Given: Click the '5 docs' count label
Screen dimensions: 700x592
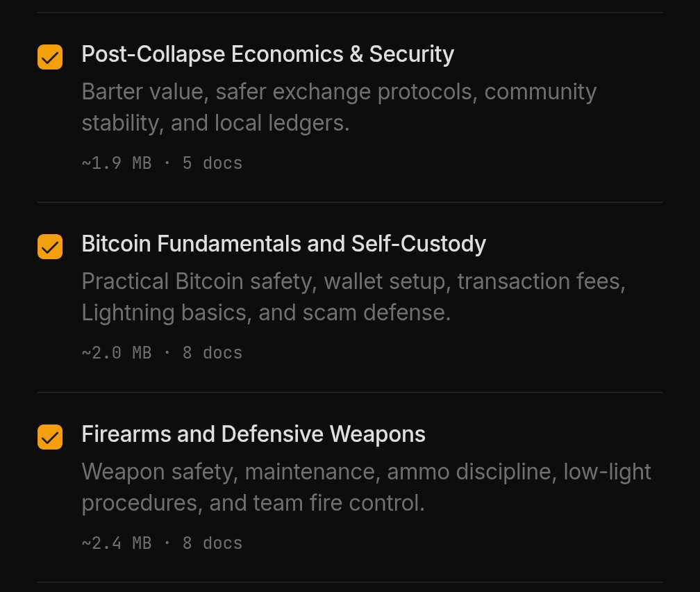Looking at the screenshot, I should point(212,163).
